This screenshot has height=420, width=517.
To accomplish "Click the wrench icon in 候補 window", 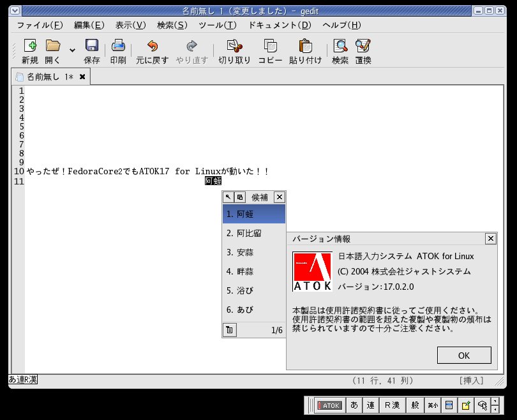I will click(x=228, y=197).
